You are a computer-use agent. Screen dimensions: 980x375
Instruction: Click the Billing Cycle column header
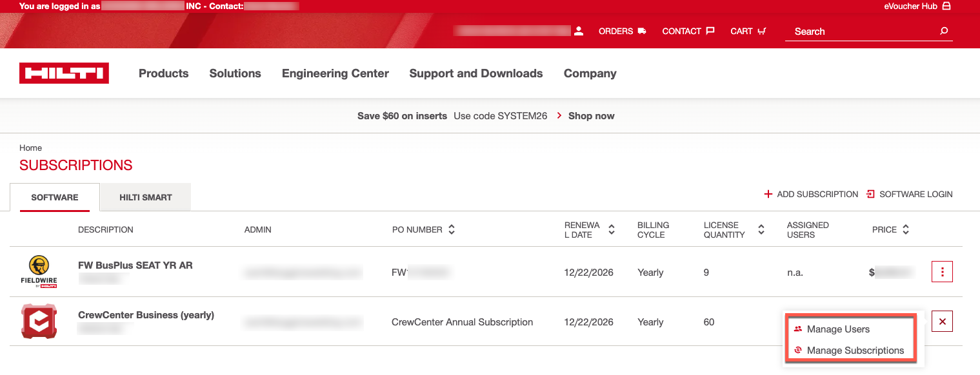point(653,230)
